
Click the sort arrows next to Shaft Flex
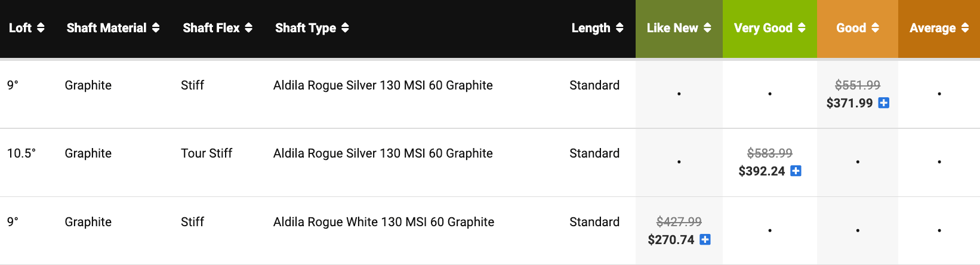point(249,28)
